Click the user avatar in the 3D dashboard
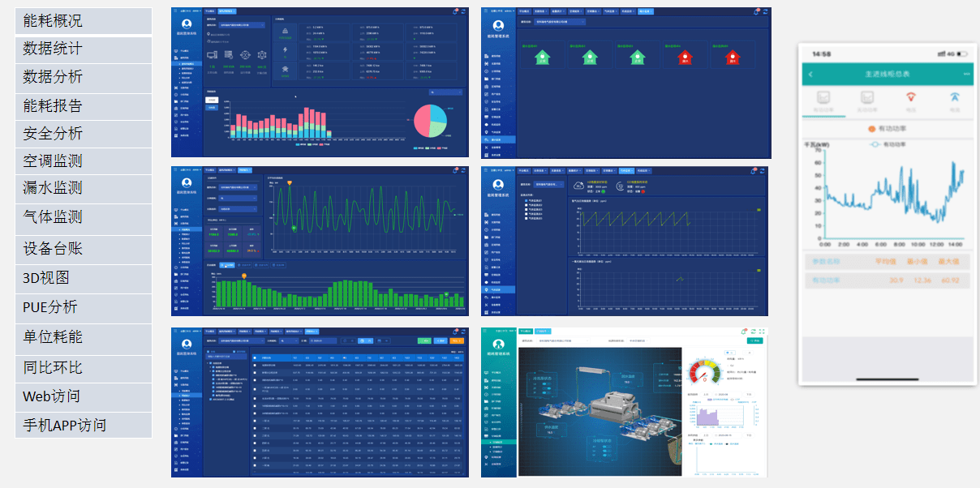This screenshot has width=980, height=488. coord(497,345)
